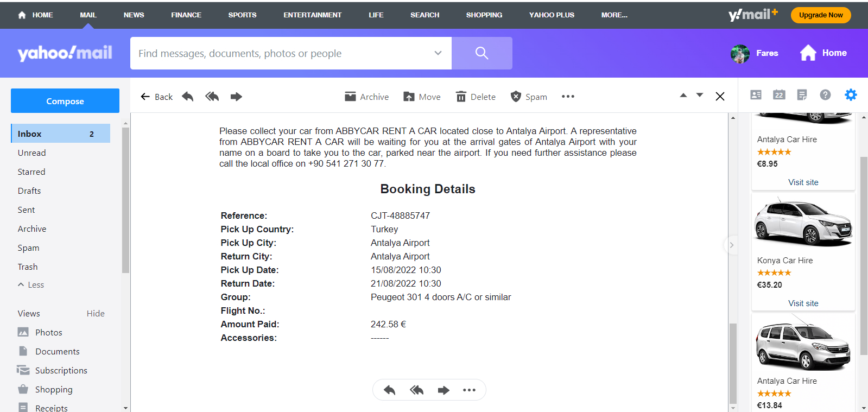Go to next message with down arrow
The width and height of the screenshot is (868, 412).
point(700,96)
